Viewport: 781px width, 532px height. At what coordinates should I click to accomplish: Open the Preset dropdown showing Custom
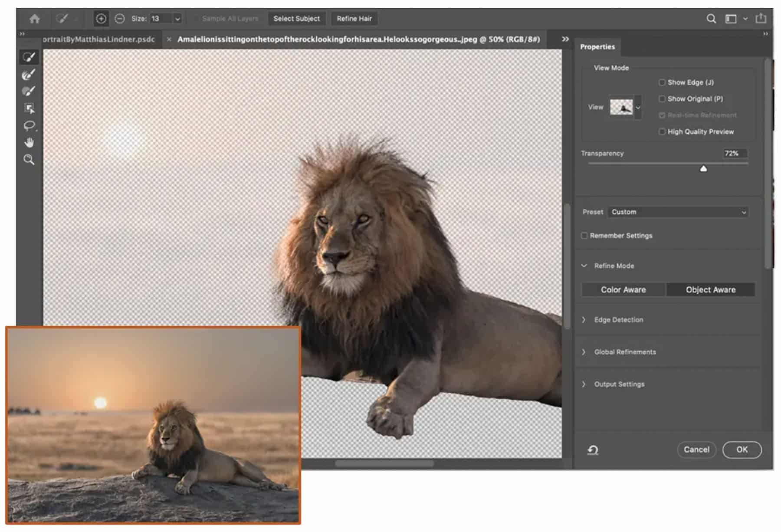pos(678,212)
